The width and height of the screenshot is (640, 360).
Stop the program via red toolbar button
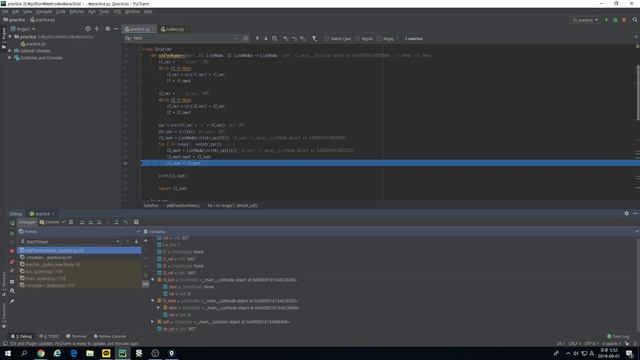point(624,20)
